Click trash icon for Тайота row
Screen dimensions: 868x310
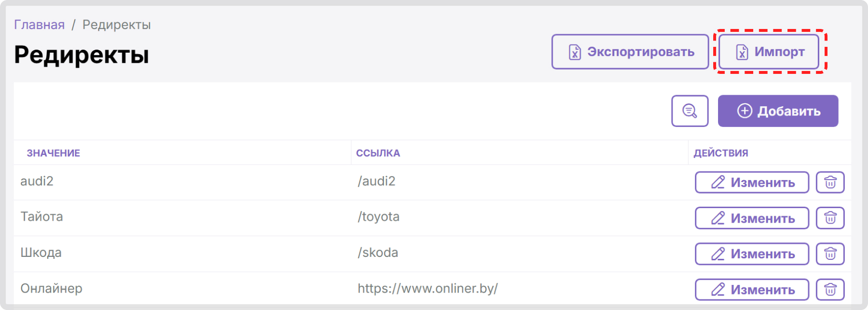[x=830, y=218]
